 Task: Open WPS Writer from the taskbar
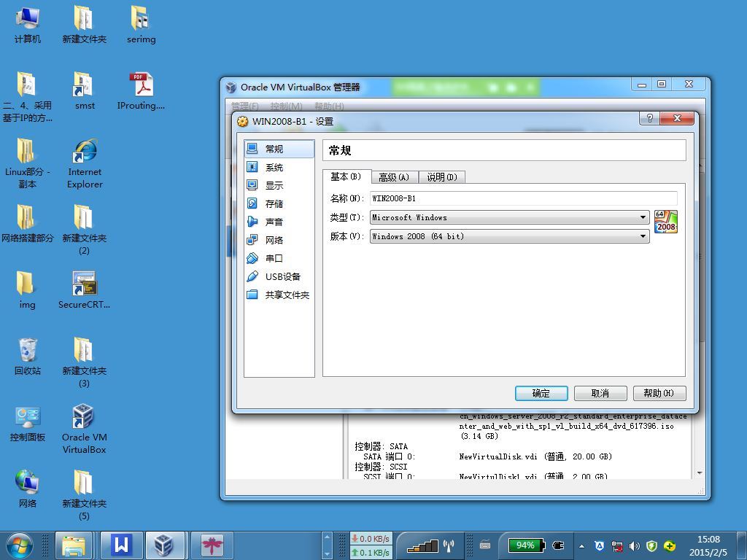[121, 545]
